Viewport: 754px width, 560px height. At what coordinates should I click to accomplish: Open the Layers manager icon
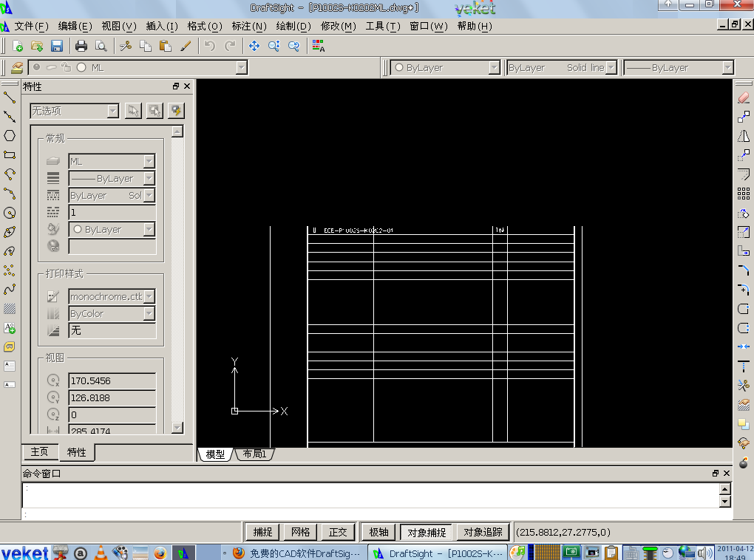17,68
